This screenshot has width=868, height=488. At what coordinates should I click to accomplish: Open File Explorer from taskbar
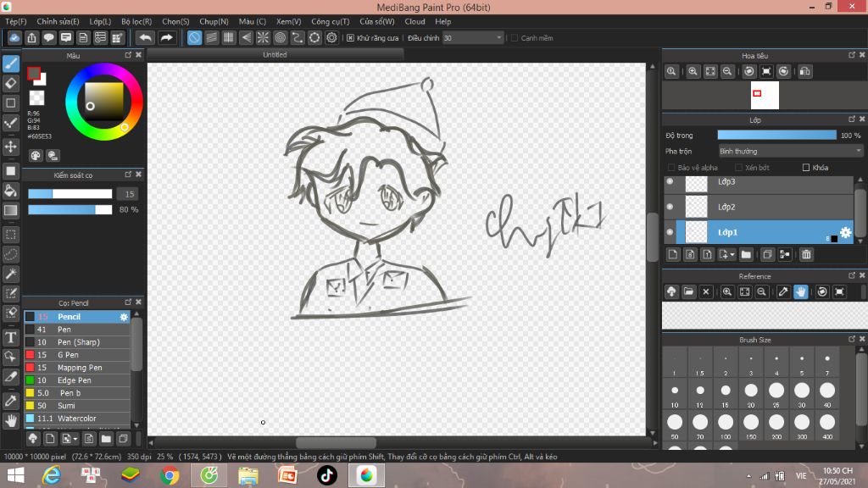pyautogui.click(x=248, y=475)
